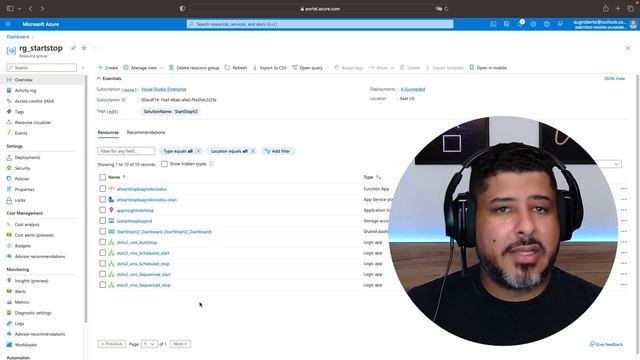Open Cost analysis in the left menu
Screen dimensions: 640x360
click(x=27, y=224)
